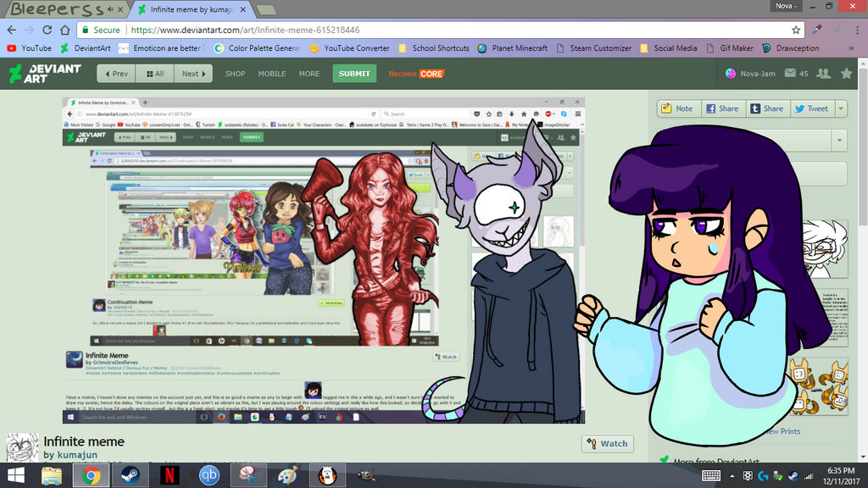Open the MOBILE menu item
The width and height of the screenshot is (868, 488).
pyautogui.click(x=272, y=74)
